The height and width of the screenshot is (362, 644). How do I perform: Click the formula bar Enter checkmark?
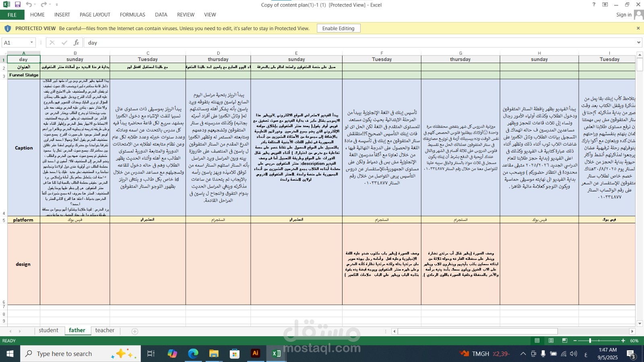pos(64,43)
